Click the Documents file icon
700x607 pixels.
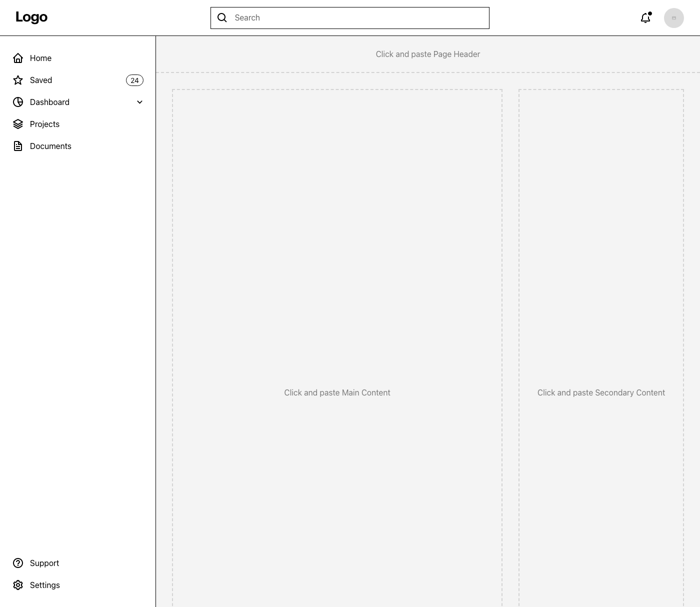coord(18,146)
